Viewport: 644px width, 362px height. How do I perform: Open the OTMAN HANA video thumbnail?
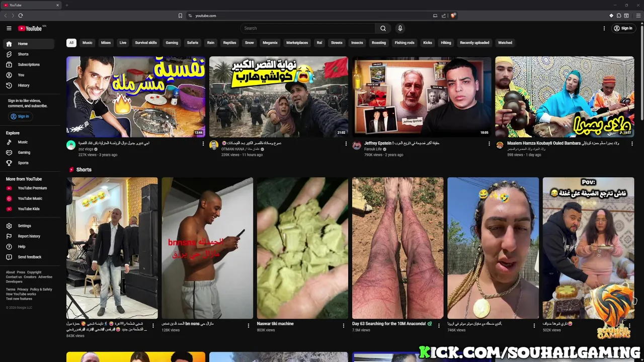click(279, 97)
